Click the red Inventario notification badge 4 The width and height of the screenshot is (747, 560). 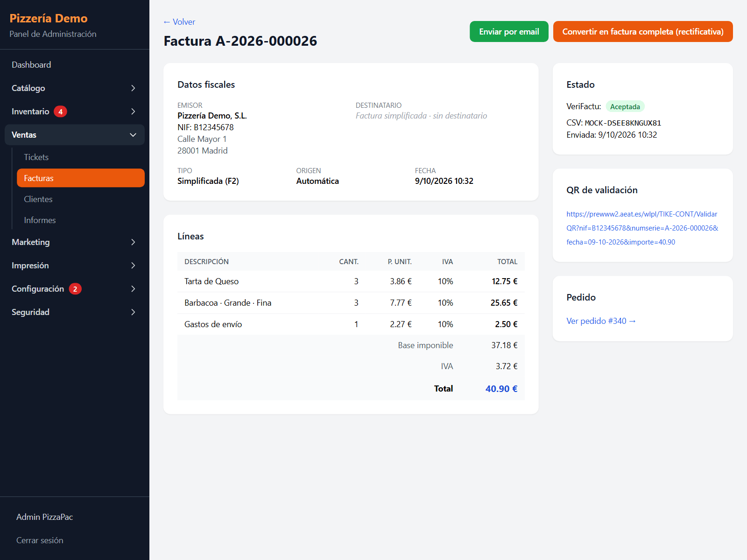tap(60, 112)
